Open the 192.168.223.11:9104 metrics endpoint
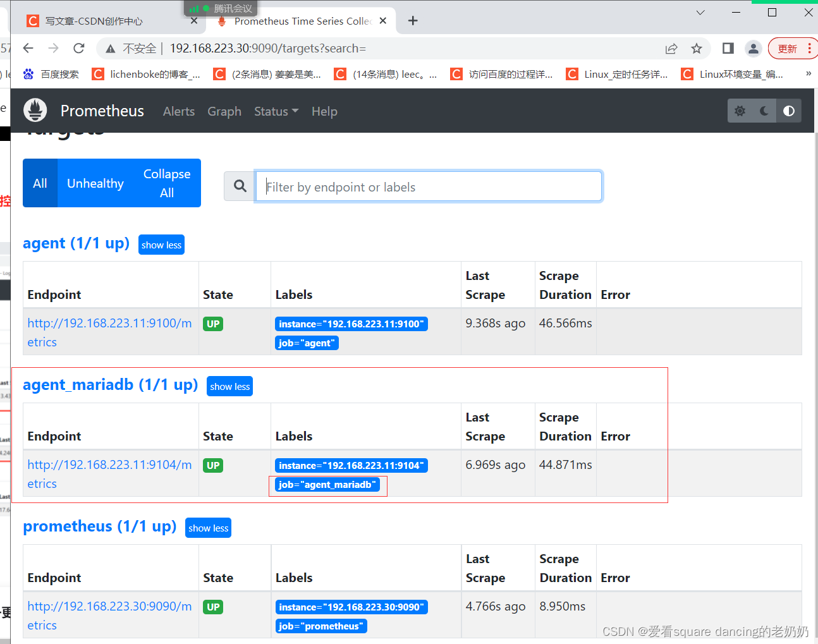Image resolution: width=818 pixels, height=644 pixels. [109, 474]
